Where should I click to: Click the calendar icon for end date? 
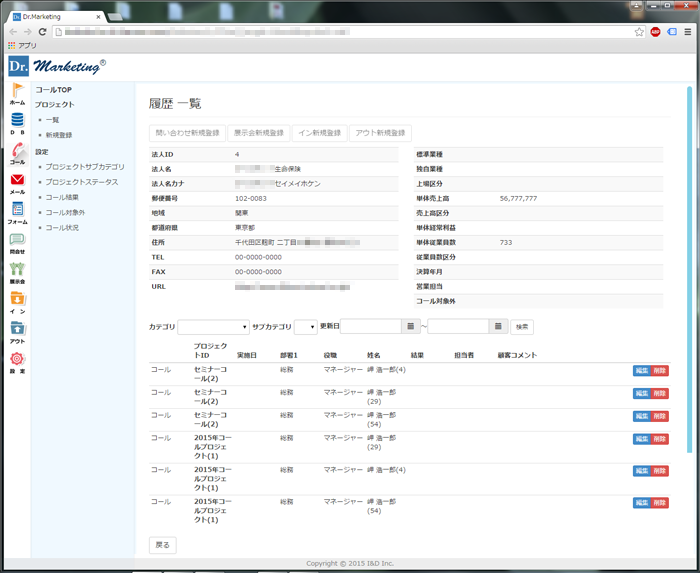(498, 327)
